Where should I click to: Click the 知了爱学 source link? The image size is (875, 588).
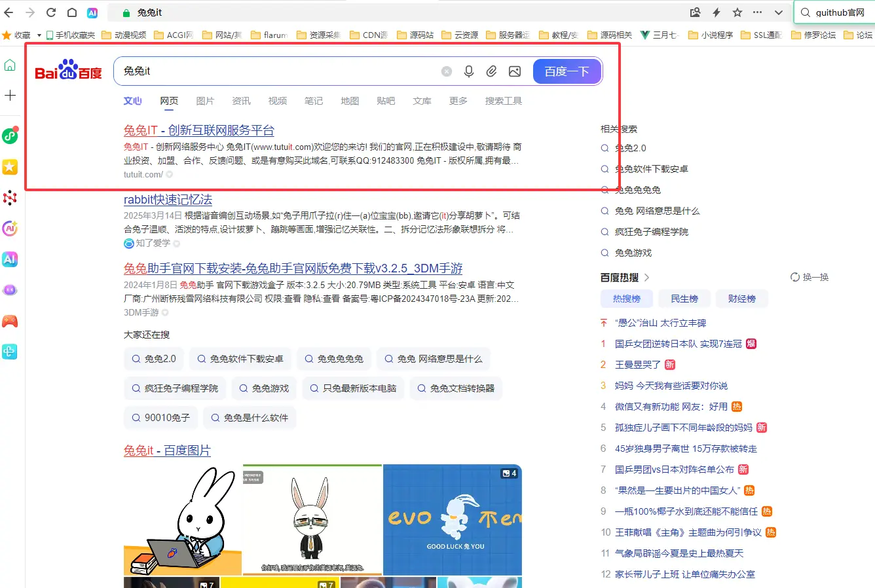(153, 243)
